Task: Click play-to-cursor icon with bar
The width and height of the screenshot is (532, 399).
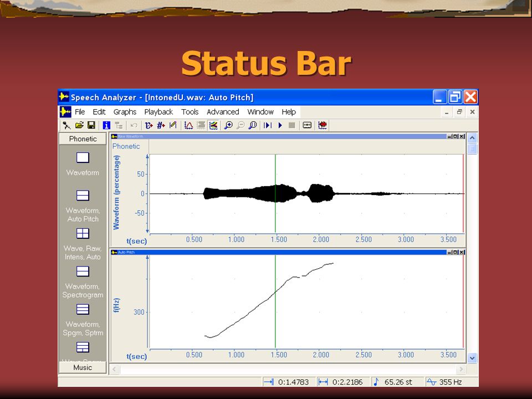Action: click(268, 125)
